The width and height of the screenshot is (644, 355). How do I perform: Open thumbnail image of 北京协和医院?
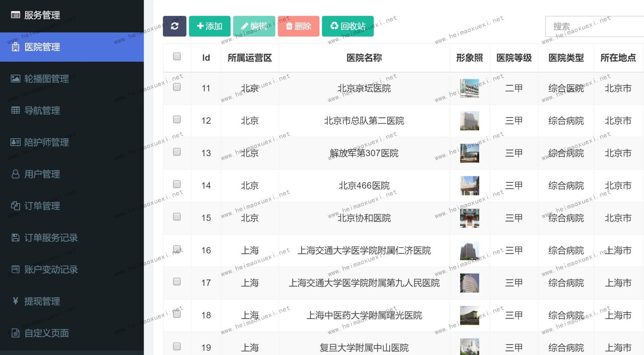tap(469, 218)
